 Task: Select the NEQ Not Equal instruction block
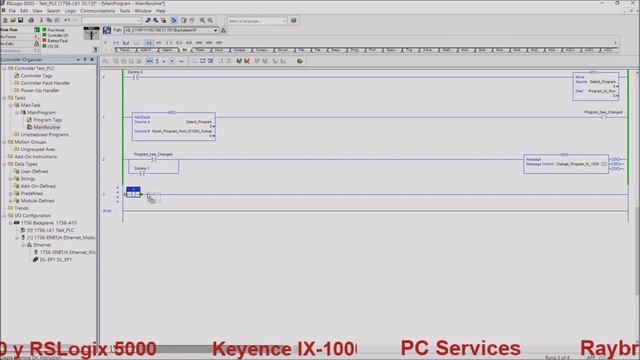coord(174,127)
